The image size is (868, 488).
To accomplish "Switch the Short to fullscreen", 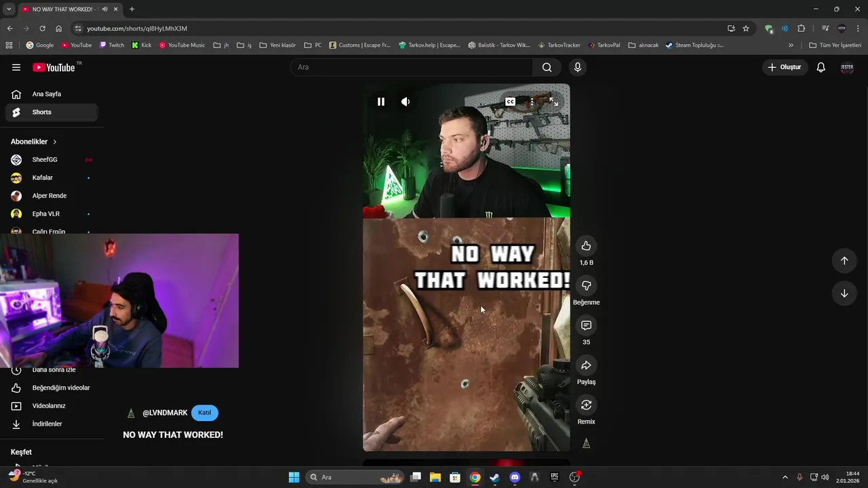I will tap(553, 102).
